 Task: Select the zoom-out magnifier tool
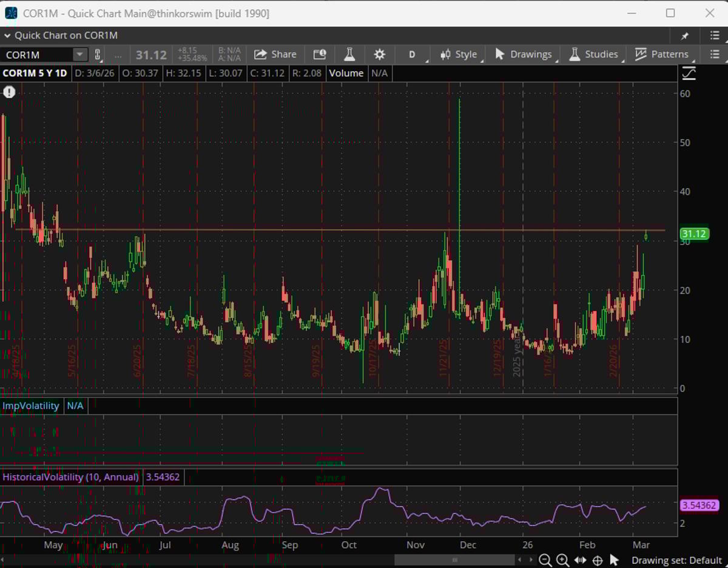[x=545, y=560]
